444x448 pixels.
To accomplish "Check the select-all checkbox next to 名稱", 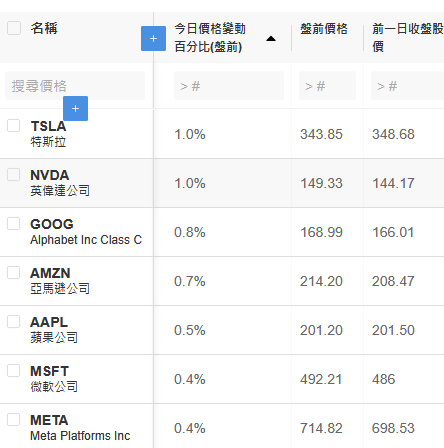I will coord(14,28).
